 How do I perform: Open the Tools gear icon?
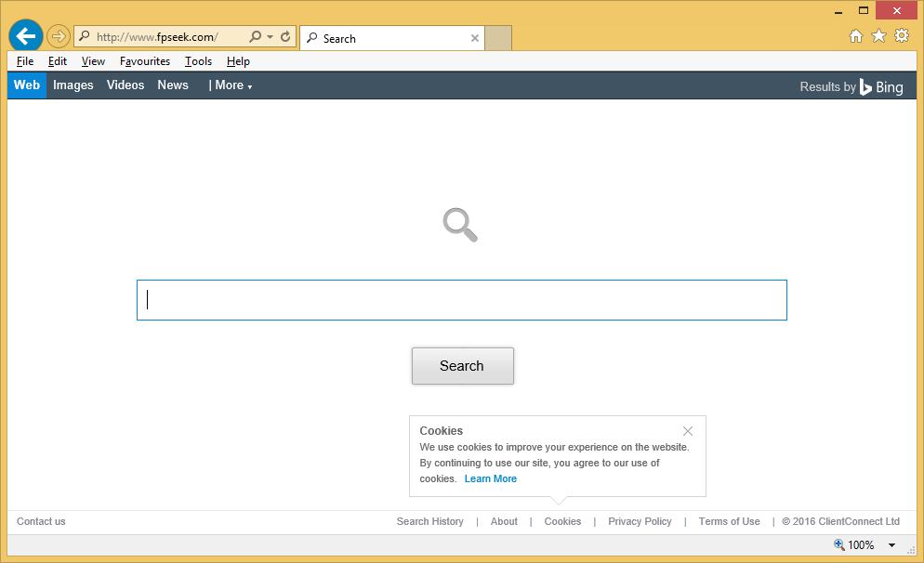point(901,36)
